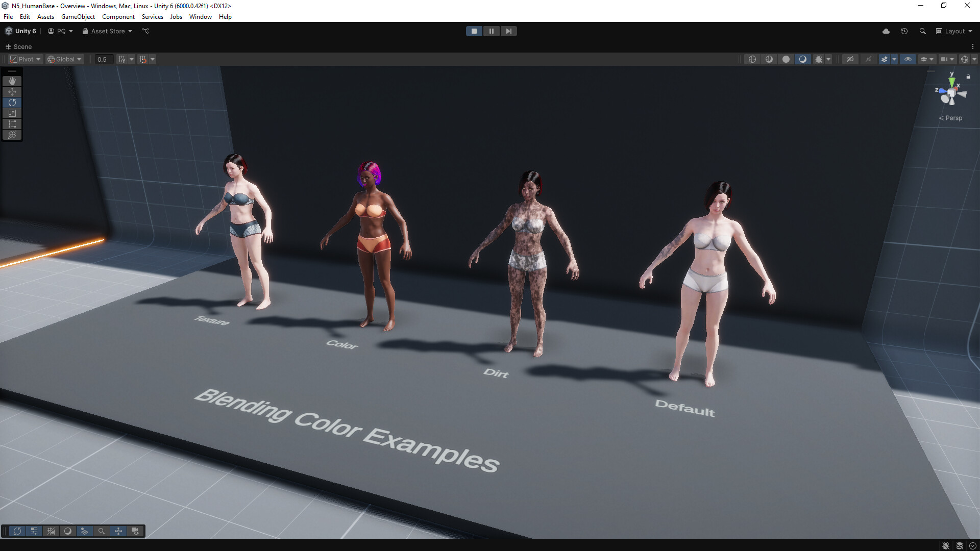Toggle scene visibility eye button
The image size is (980, 551).
click(x=908, y=59)
